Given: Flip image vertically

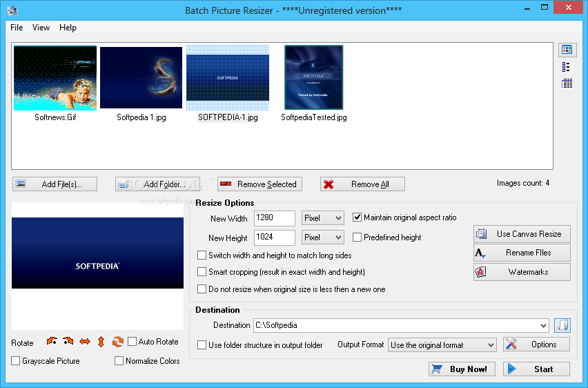Looking at the screenshot, I should click(x=101, y=342).
